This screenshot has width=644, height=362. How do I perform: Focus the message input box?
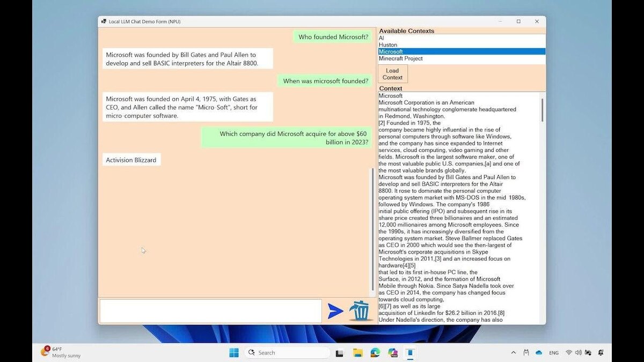211,311
